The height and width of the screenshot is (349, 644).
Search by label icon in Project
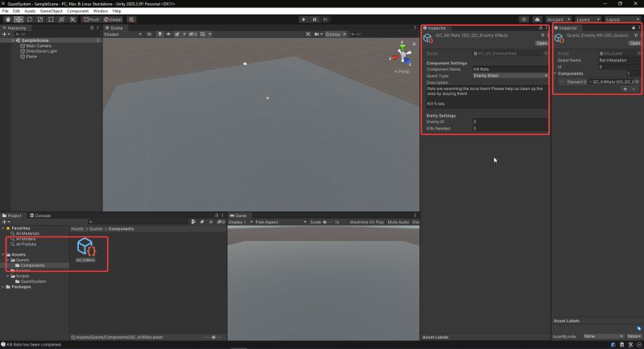[202, 222]
